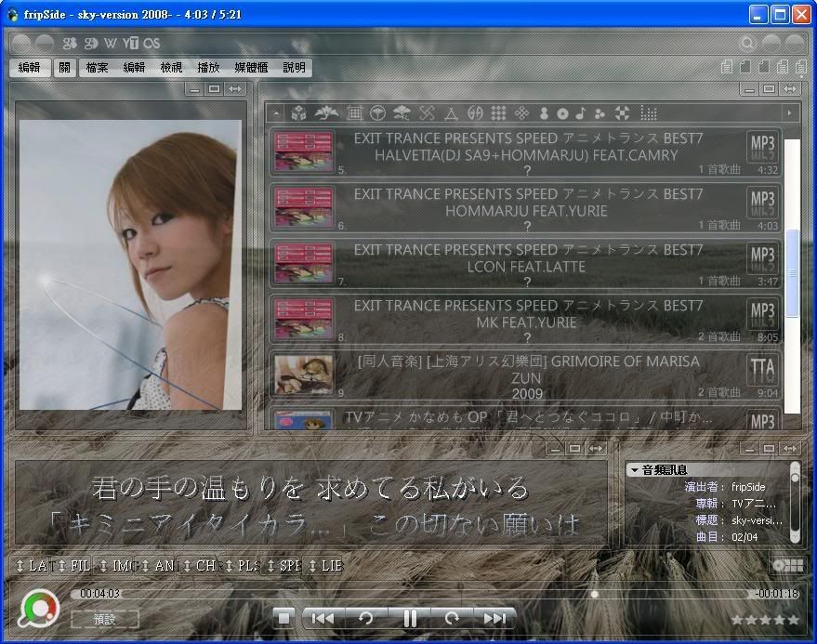Skip to the next track
The height and width of the screenshot is (644, 817).
point(494,618)
